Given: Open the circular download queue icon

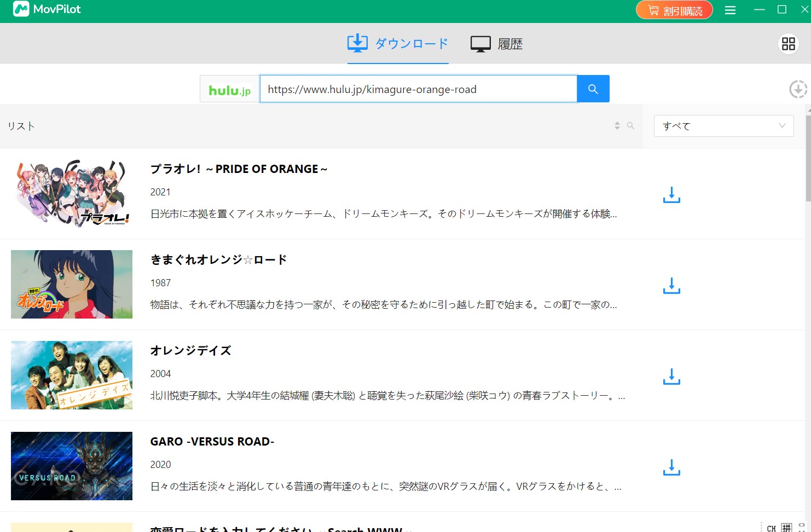Looking at the screenshot, I should point(798,89).
